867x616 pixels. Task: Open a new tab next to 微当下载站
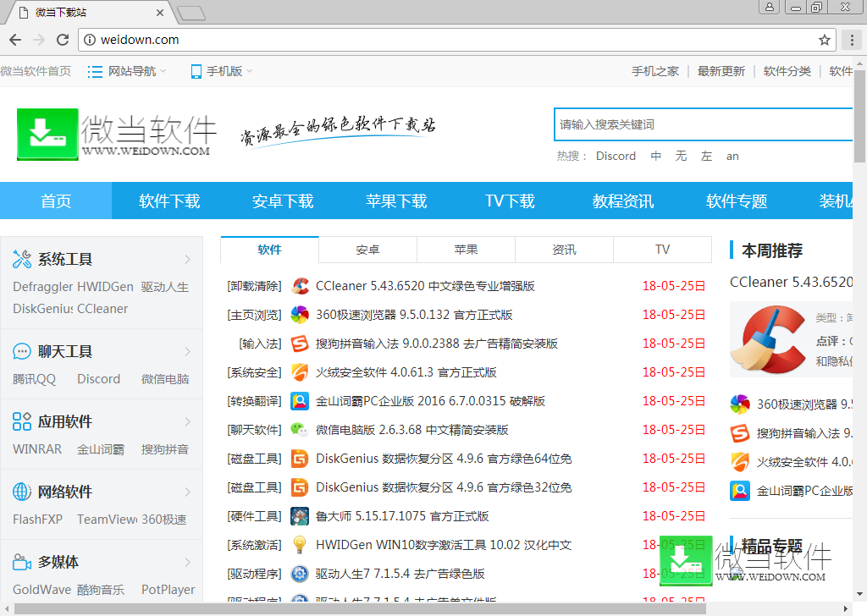pyautogui.click(x=192, y=14)
